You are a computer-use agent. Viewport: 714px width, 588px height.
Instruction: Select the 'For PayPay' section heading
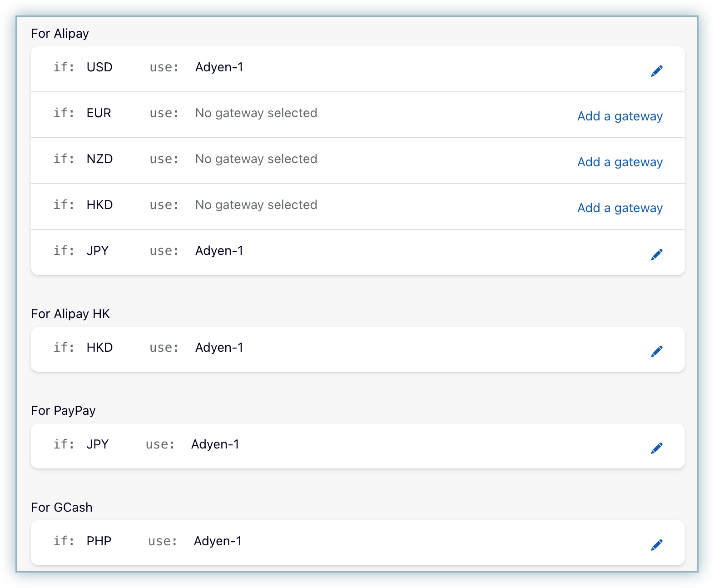63,411
